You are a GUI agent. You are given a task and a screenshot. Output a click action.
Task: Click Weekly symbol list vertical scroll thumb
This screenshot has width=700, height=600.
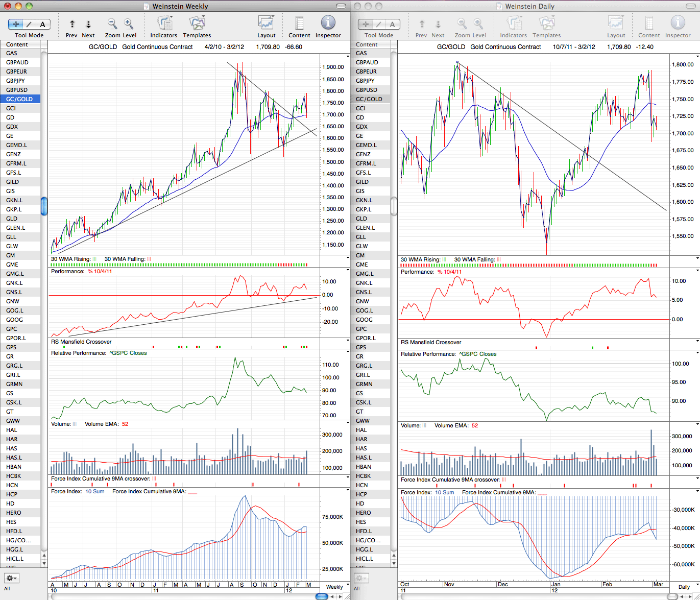click(44, 206)
